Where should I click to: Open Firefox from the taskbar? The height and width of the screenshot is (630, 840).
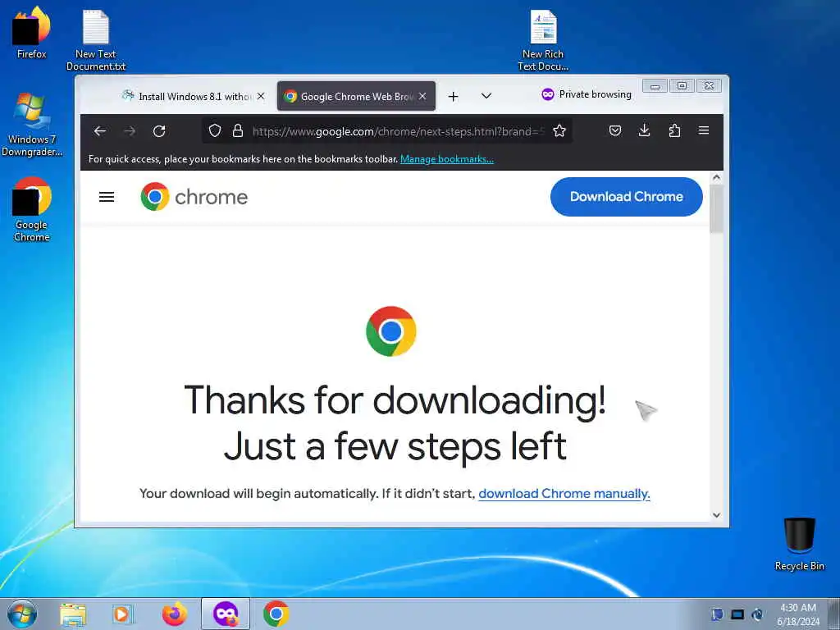[x=175, y=614]
